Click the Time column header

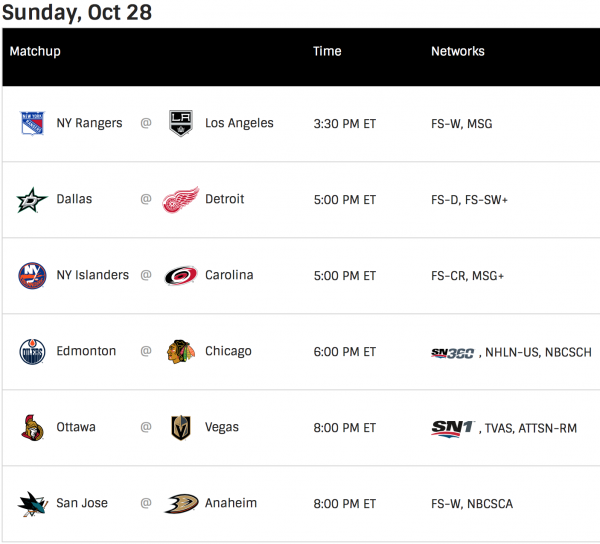(x=327, y=51)
